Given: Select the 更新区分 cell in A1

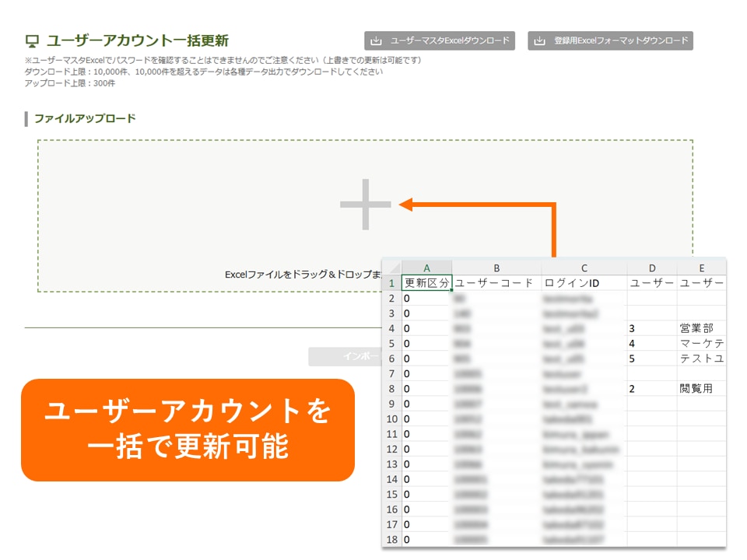Looking at the screenshot, I should click(x=426, y=283).
